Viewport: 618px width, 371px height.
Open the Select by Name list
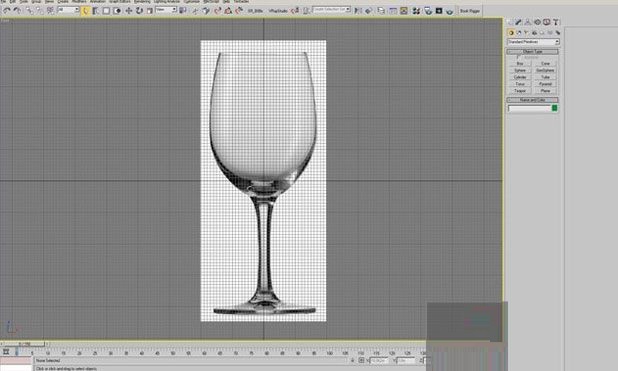95,11
